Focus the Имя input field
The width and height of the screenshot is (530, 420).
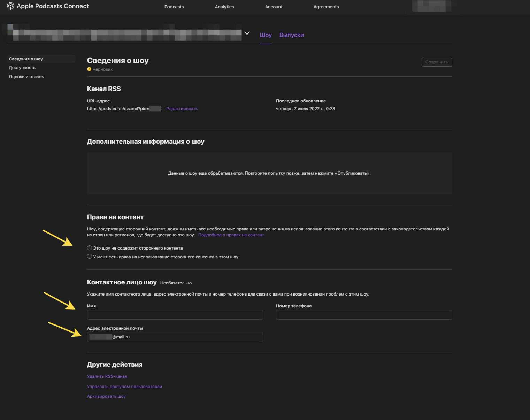tap(175, 315)
